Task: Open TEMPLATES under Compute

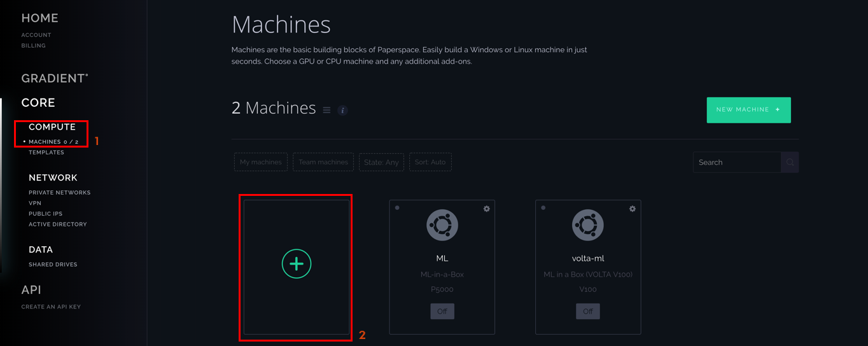Action: [46, 153]
